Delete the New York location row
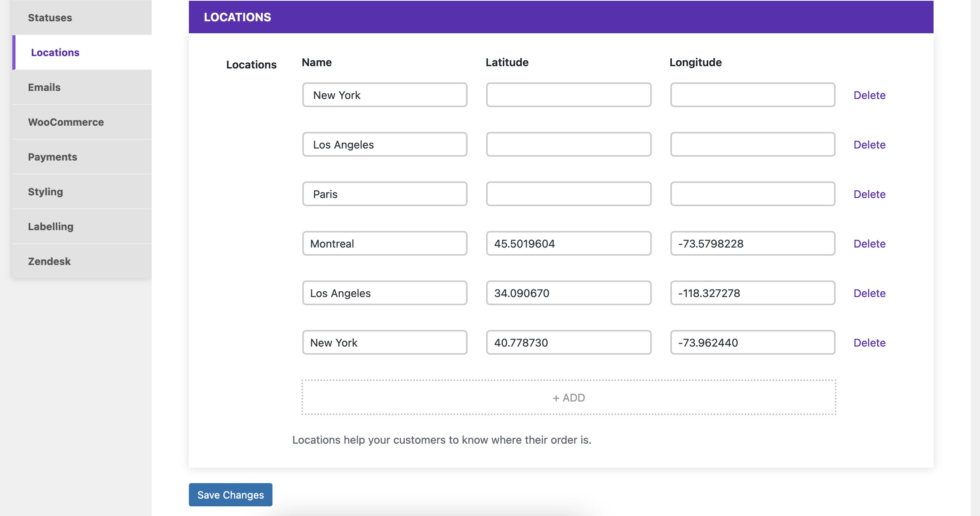Screen dimensions: 980x516 click(869, 94)
